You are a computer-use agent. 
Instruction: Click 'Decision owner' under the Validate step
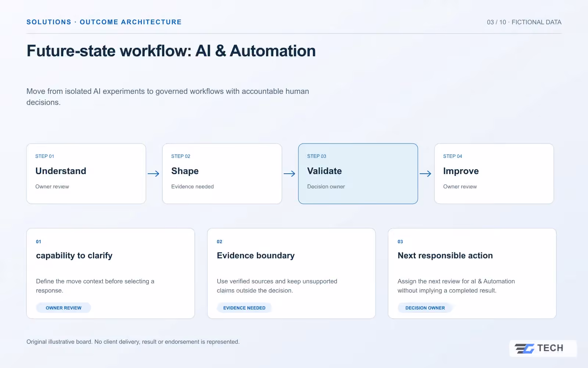click(x=326, y=187)
